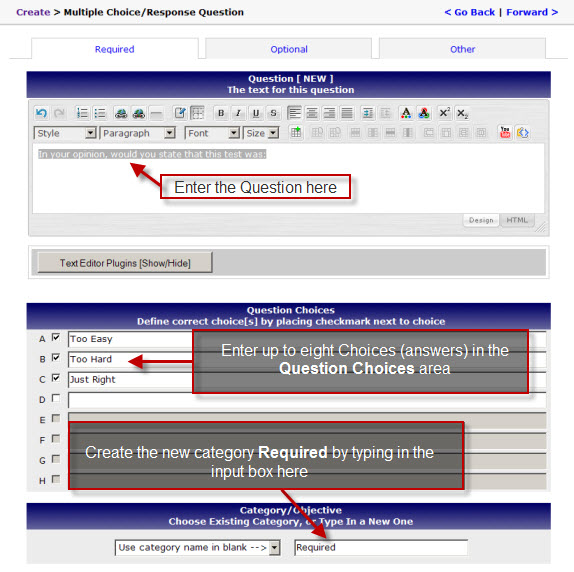Viewport: 574px width, 572px height.
Task: Open the font text color picker
Action: click(406, 113)
